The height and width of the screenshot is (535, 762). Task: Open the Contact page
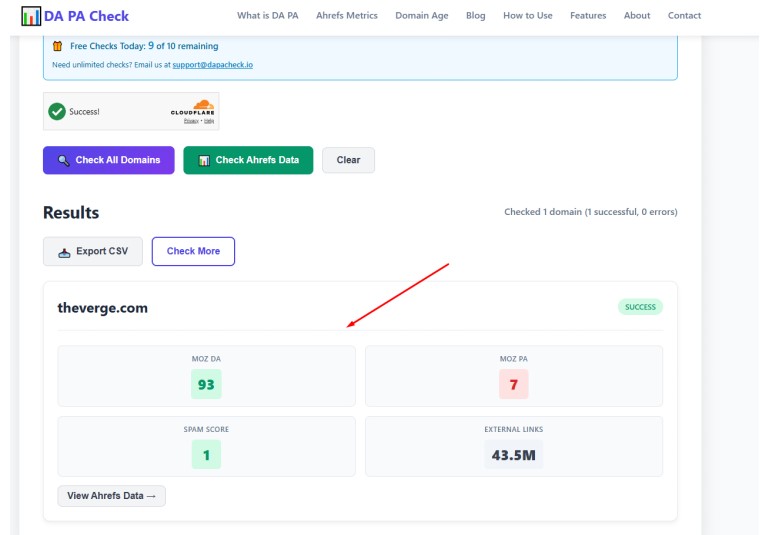point(684,16)
